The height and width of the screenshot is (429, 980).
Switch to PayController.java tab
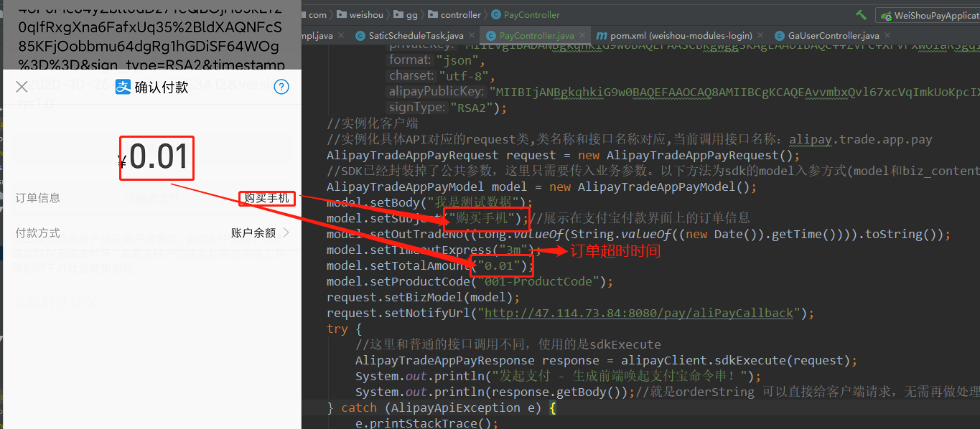tap(536, 35)
